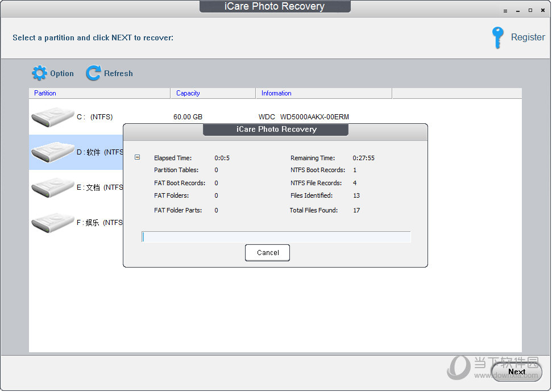The image size is (552, 392).
Task: Open the Option gear icon
Action: (39, 73)
